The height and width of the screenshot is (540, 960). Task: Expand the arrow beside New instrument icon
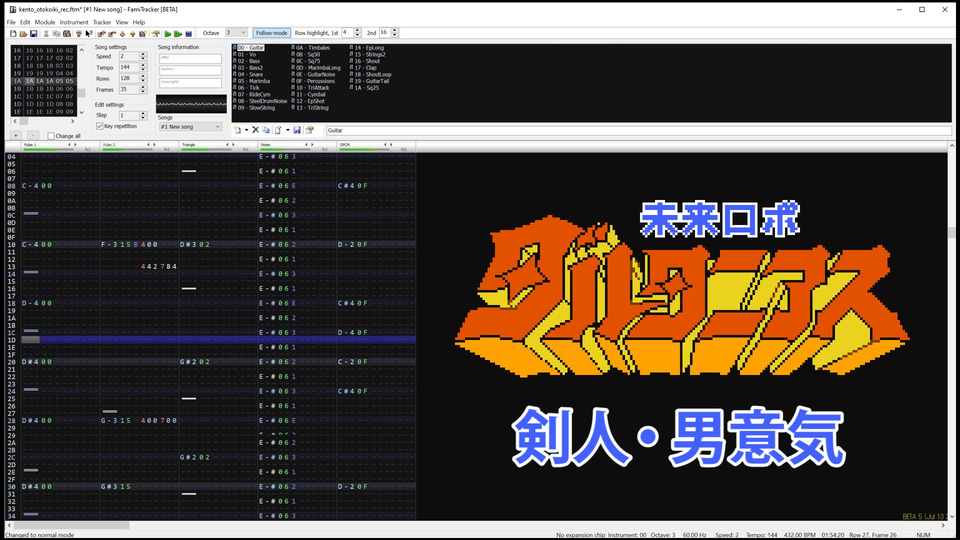(x=246, y=130)
